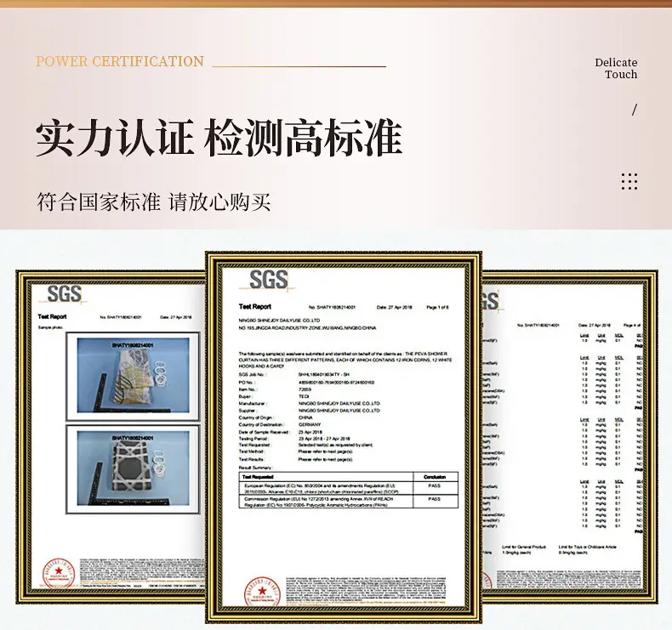Click the slash mark below Delicate Touch
The width and height of the screenshot is (672, 630).
coord(635,110)
